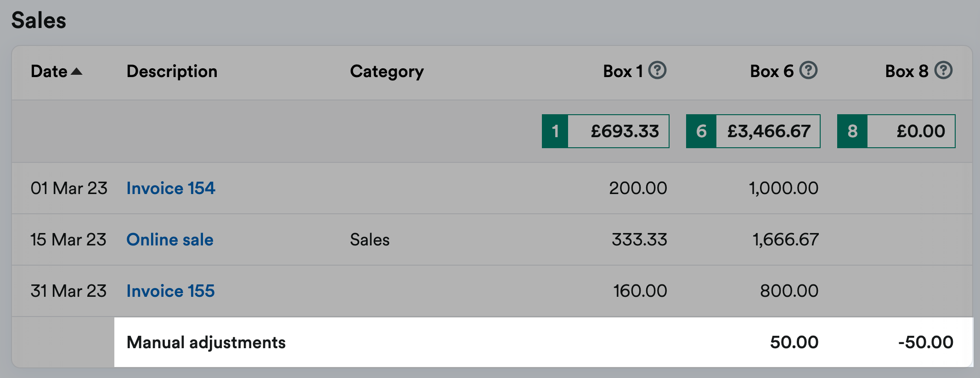The width and height of the screenshot is (980, 378).
Task: Click the ascending triangle next to Date
Action: tap(76, 72)
